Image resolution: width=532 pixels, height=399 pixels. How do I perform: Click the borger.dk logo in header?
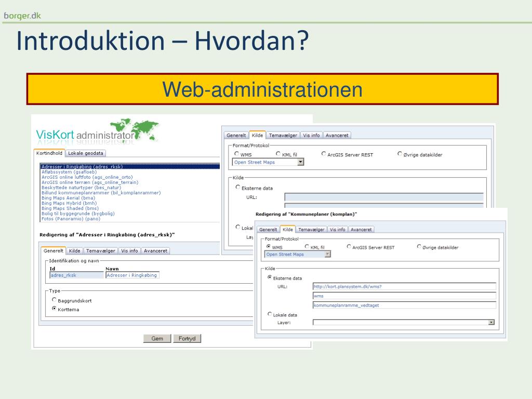[22, 15]
